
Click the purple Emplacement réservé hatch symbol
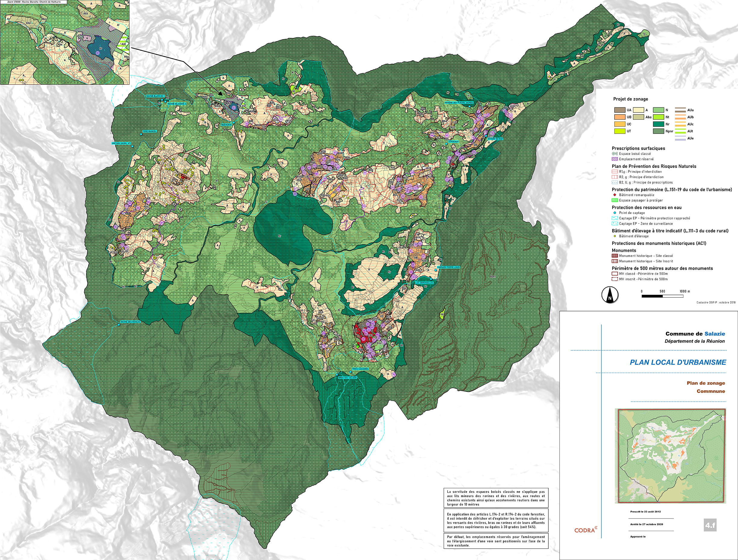click(x=615, y=159)
